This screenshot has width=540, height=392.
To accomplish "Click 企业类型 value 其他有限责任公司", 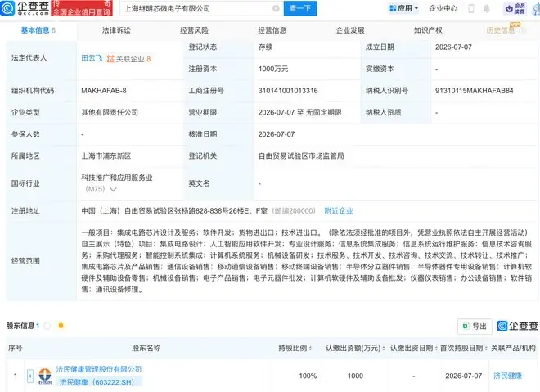I will 110,112.
